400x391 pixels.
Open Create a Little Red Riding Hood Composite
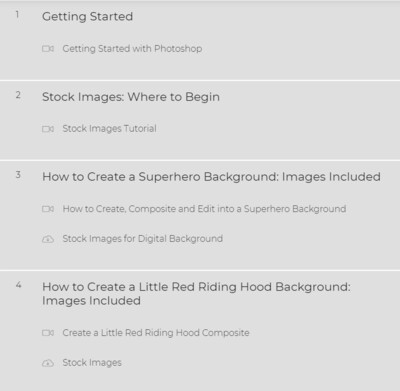point(156,333)
